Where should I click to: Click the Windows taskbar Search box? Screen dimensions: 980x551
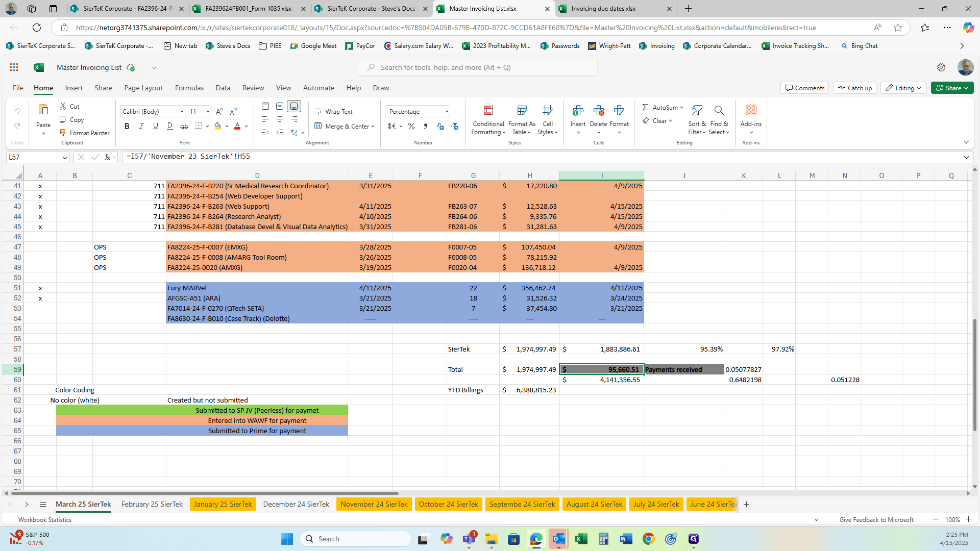[x=356, y=539]
